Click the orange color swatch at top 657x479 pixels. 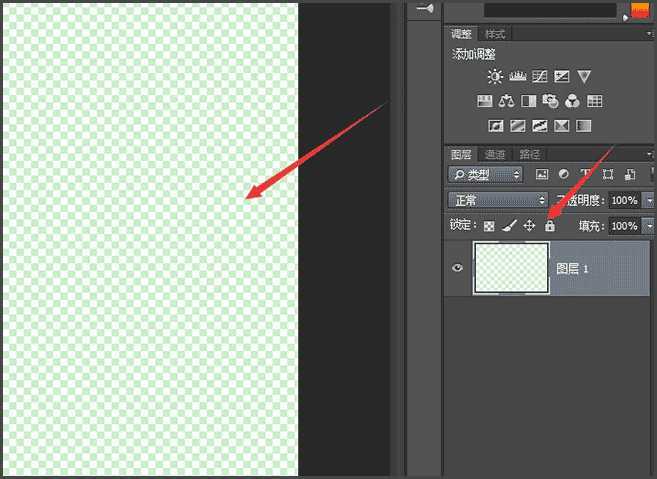click(640, 10)
